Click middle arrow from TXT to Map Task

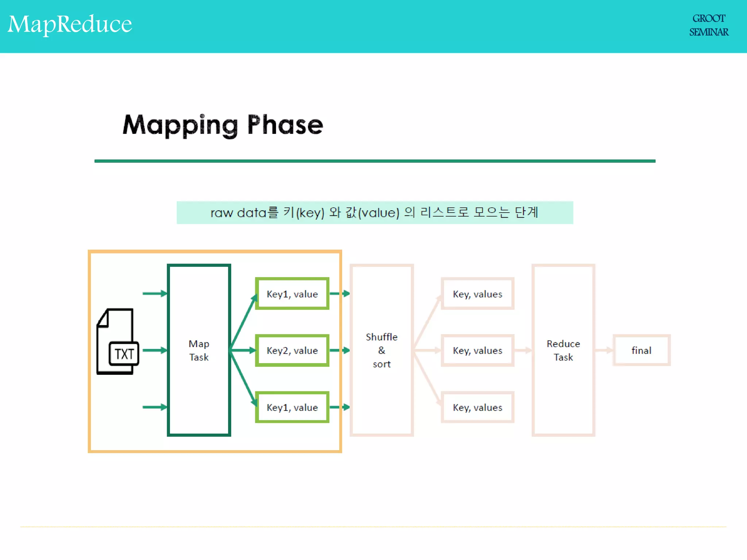[x=155, y=350]
